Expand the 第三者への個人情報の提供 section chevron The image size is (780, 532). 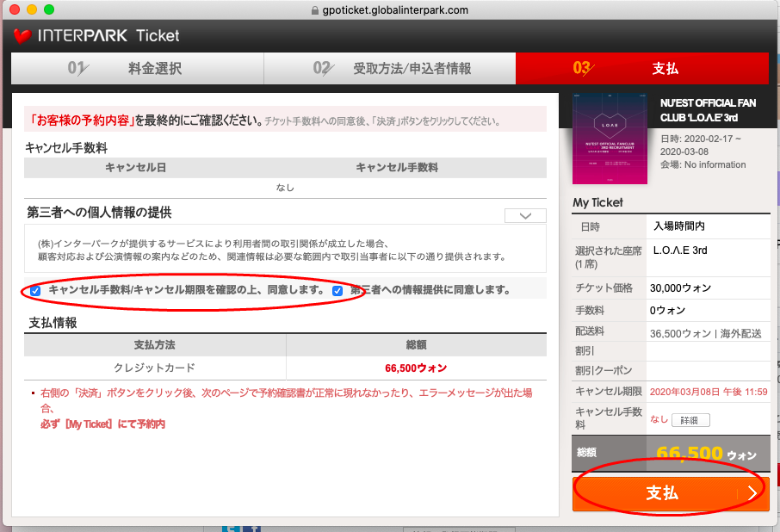525,216
